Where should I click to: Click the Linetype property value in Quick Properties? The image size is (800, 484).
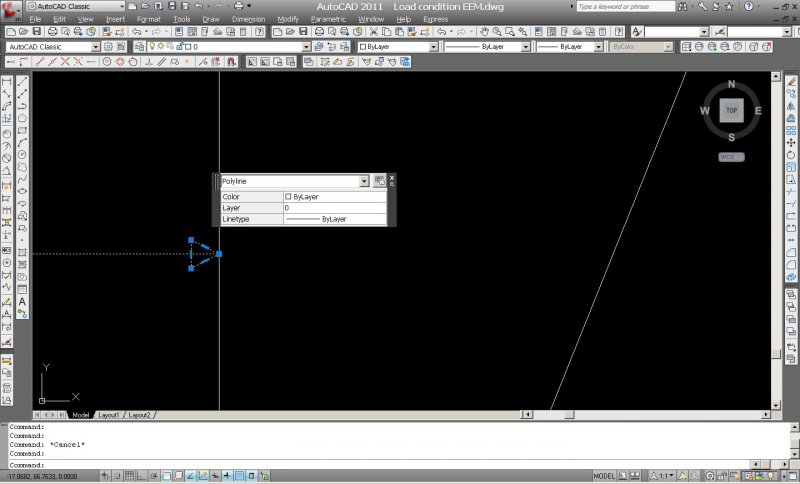coord(335,219)
